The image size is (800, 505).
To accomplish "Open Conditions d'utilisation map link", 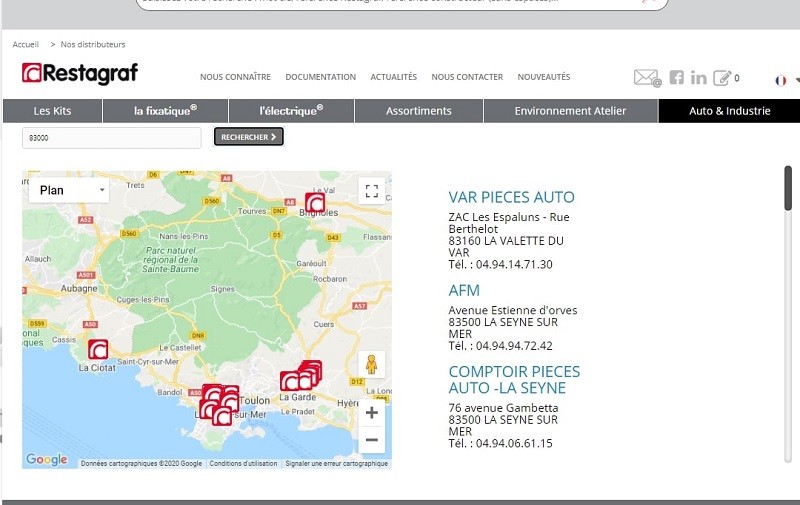I will tap(243, 463).
